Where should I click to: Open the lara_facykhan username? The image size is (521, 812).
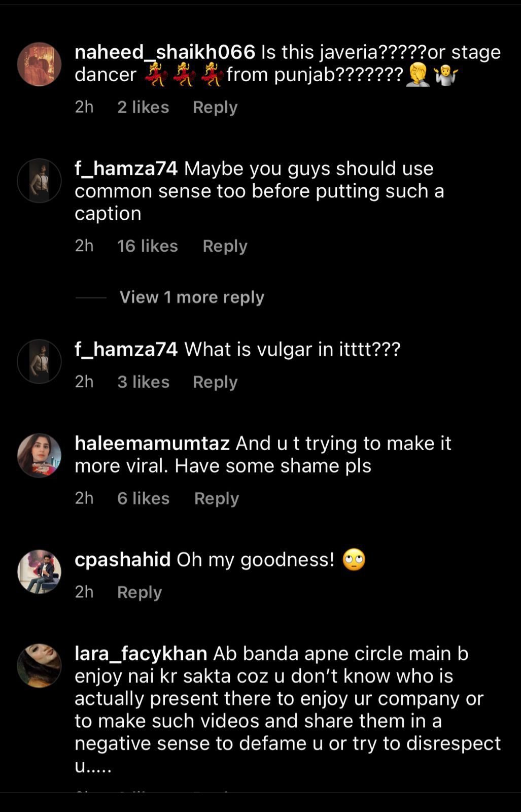pos(141,653)
